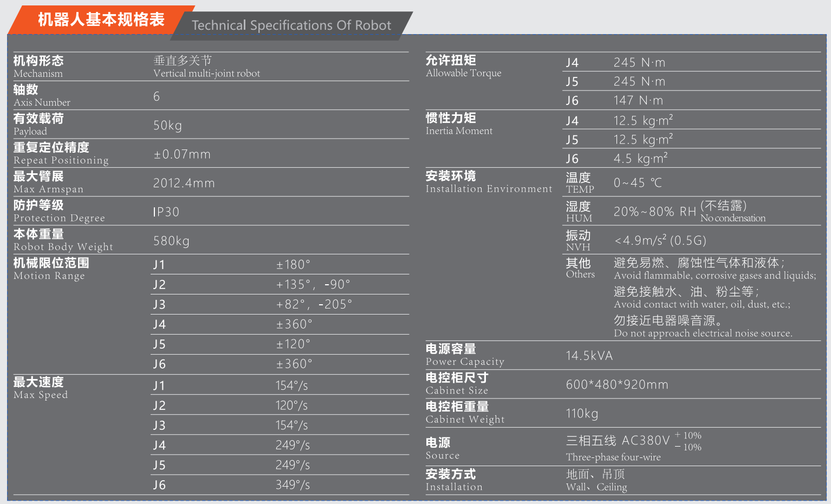The image size is (831, 504).
Task: Click the Mechanism row label
Action: click(x=38, y=67)
